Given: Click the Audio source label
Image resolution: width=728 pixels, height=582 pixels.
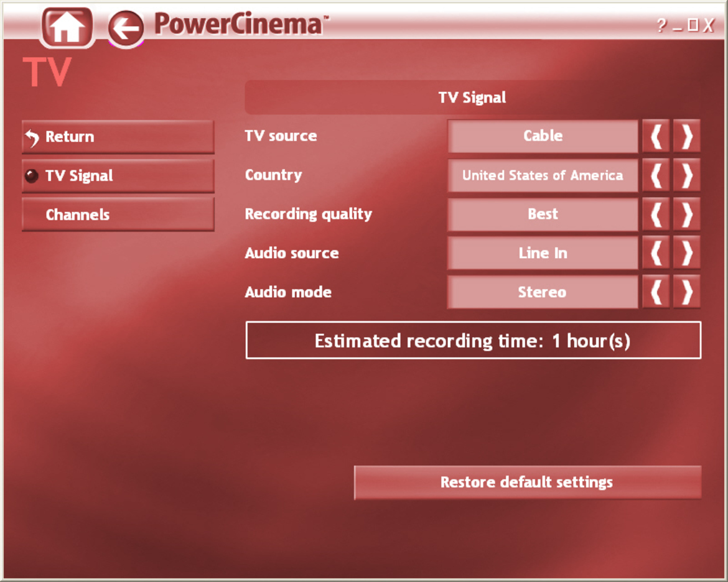Looking at the screenshot, I should (x=292, y=253).
